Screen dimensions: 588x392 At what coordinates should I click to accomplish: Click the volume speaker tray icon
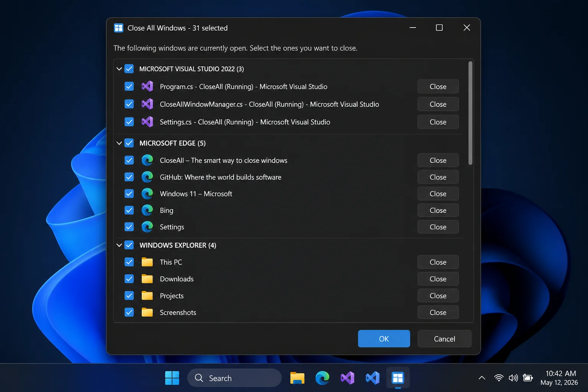pos(513,378)
